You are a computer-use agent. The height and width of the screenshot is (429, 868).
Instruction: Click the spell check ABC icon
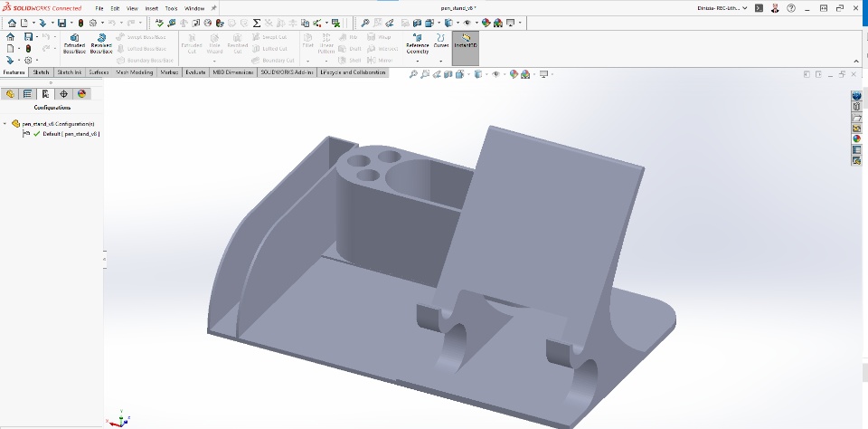[159, 23]
